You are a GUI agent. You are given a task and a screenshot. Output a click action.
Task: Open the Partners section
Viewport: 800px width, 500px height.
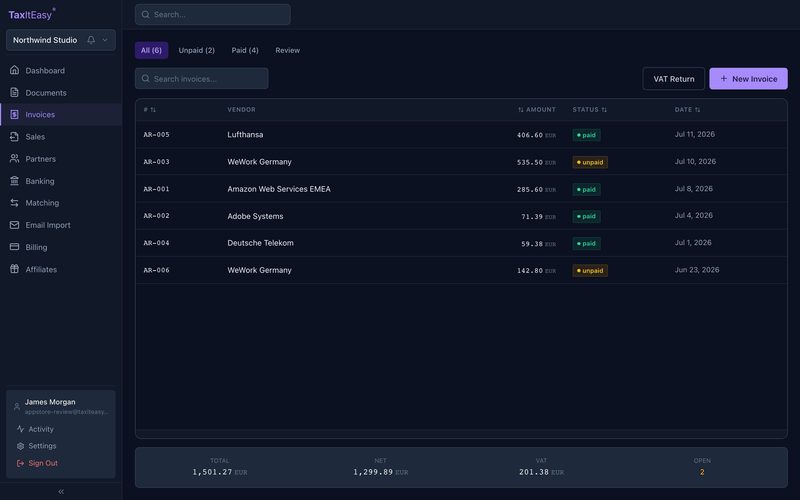61,159
